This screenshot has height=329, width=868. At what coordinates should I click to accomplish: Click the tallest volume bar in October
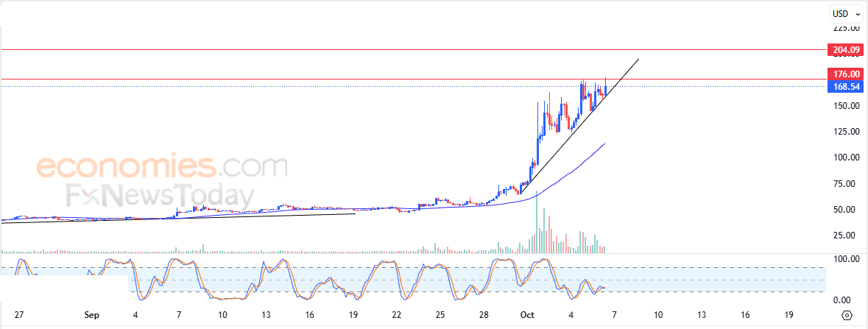point(537,222)
